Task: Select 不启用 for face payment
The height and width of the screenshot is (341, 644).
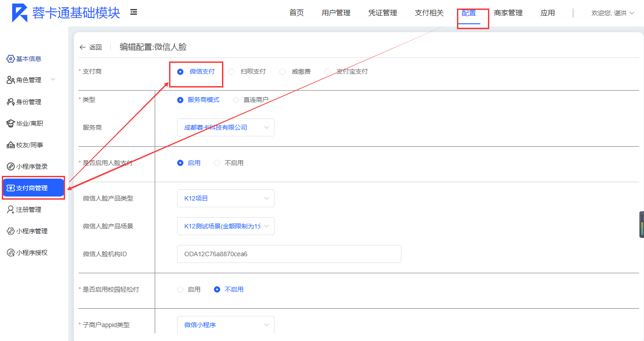Action: tap(217, 163)
